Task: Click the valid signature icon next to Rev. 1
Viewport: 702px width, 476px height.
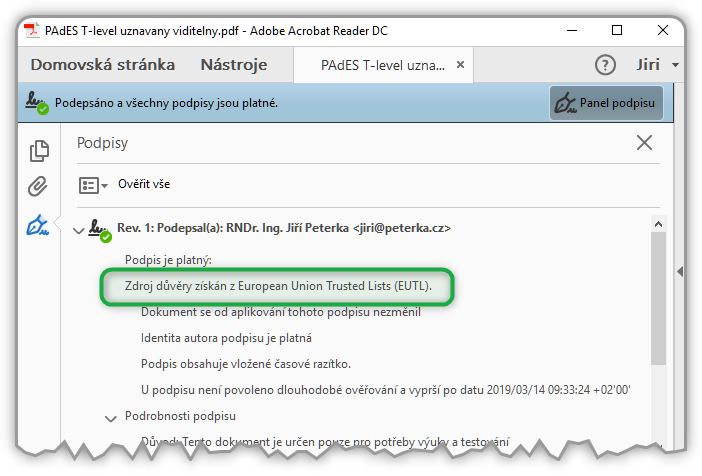Action: pos(99,230)
